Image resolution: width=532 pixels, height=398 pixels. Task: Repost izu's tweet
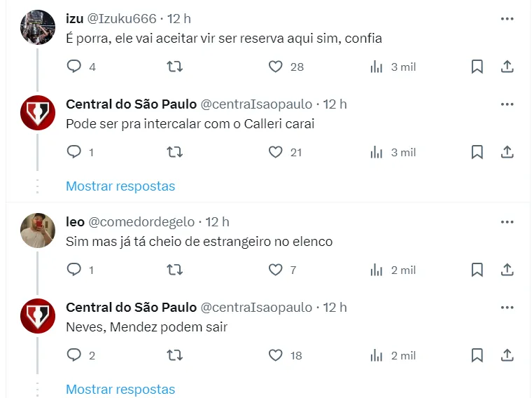(x=175, y=67)
